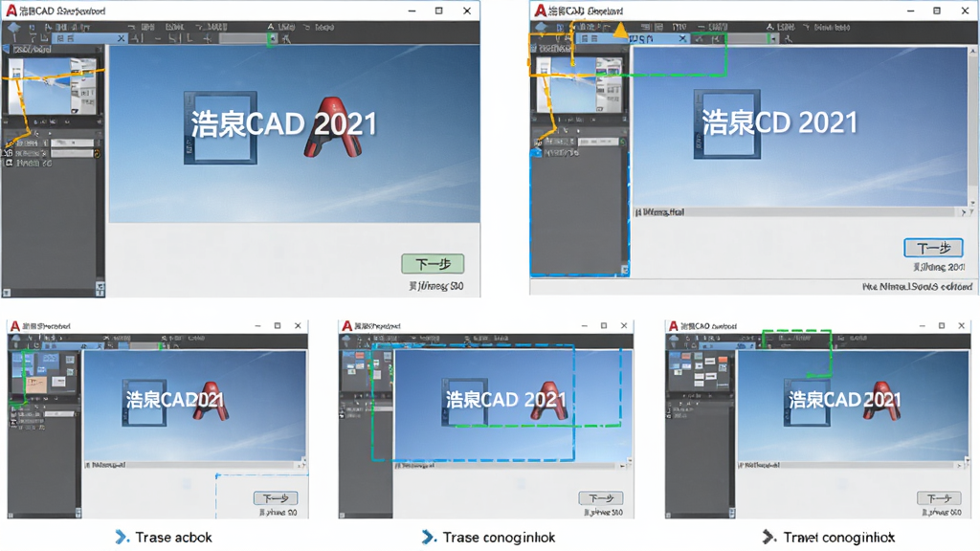Screen dimensions: 980x551
Task: Click the red A logo in top-left title bar
Action: click(11, 11)
